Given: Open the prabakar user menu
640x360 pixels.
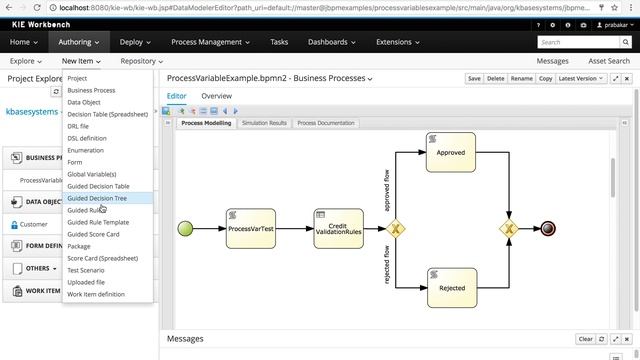Looking at the screenshot, I should click(x=615, y=25).
